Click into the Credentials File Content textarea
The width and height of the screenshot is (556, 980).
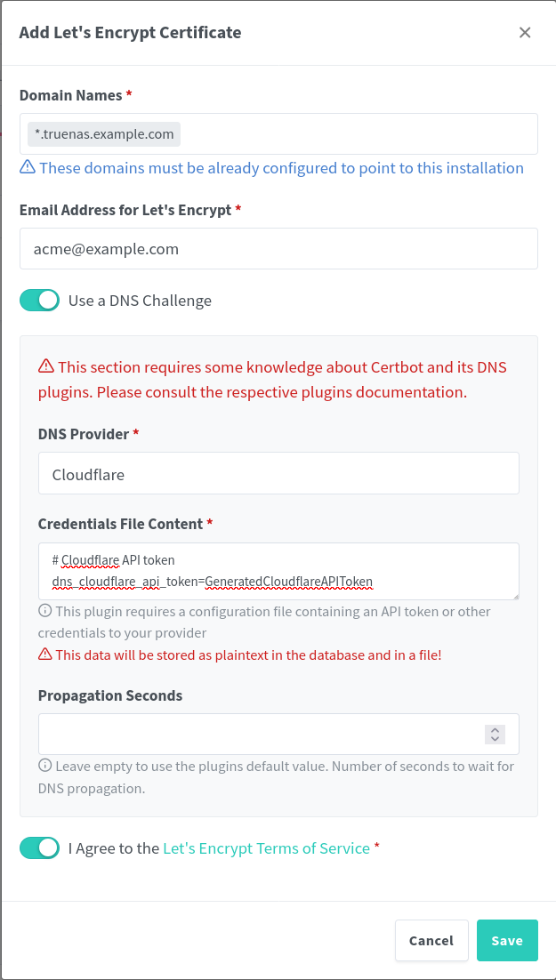click(278, 571)
